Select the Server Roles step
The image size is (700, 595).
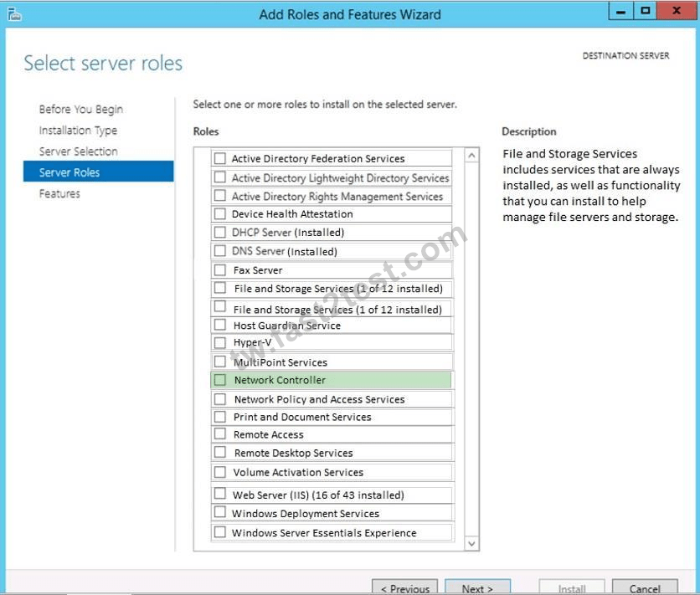tap(98, 172)
